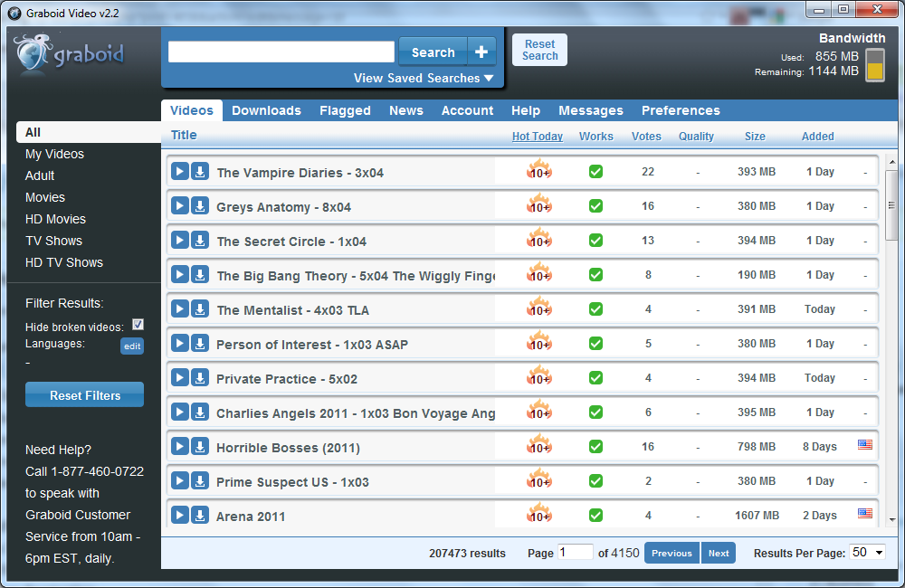Open the Messages tab
The width and height of the screenshot is (905, 588).
[591, 110]
